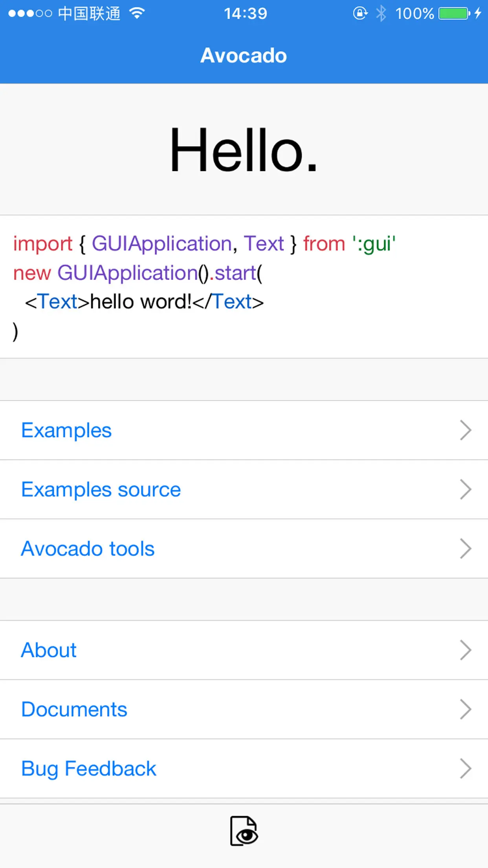This screenshot has height=868, width=488.
Task: Open the Examples list item
Action: 66,430
